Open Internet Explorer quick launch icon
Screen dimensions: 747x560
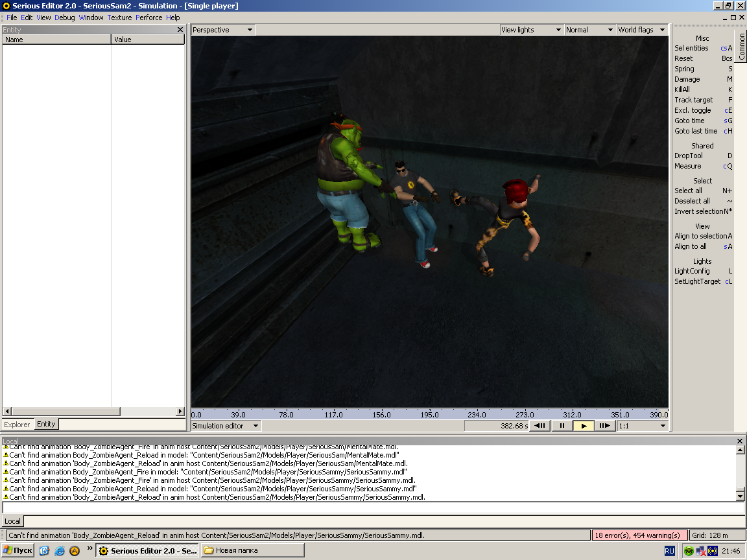click(x=60, y=550)
